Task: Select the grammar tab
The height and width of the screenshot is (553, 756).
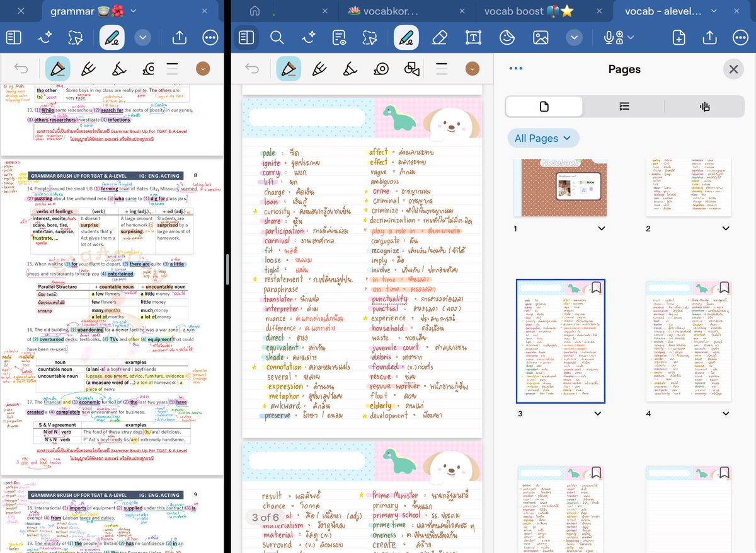Action: tap(86, 11)
